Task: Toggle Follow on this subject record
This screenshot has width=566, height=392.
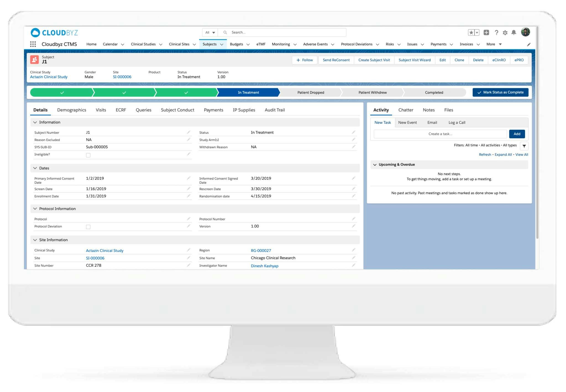Action: tap(304, 60)
